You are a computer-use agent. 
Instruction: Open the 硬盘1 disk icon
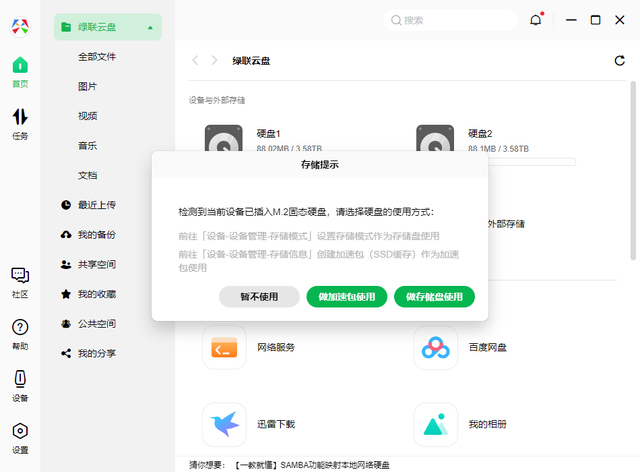(223, 138)
